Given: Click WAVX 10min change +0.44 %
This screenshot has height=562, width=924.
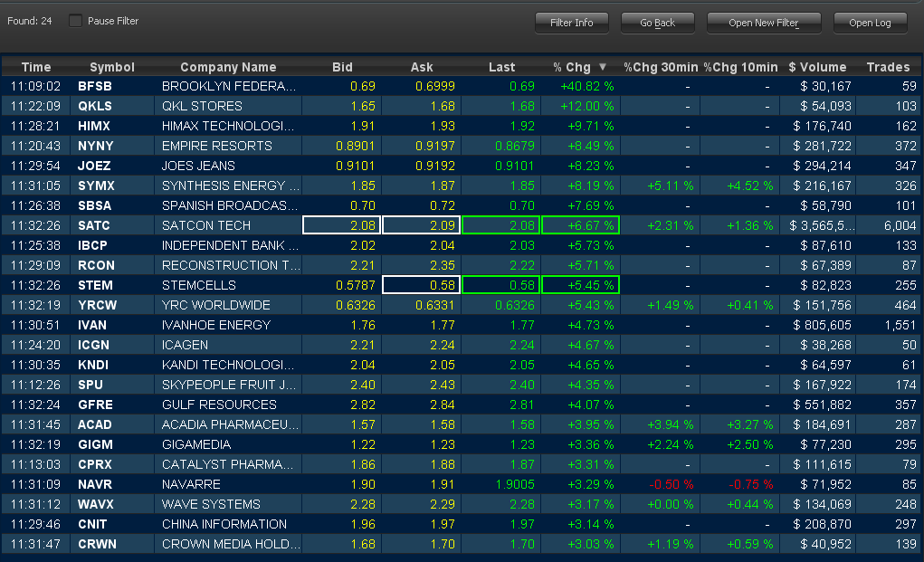Looking at the screenshot, I should click(750, 504).
